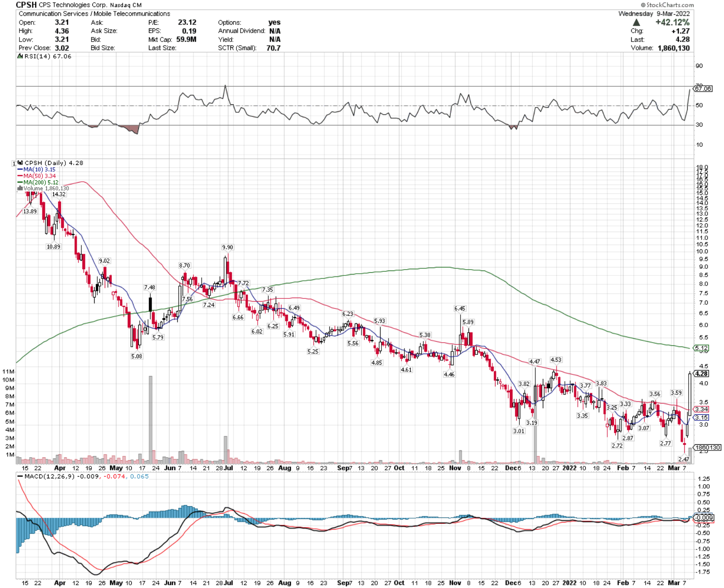Click the 5.08 price low annotation
The height and width of the screenshot is (588, 724).
coord(137,356)
